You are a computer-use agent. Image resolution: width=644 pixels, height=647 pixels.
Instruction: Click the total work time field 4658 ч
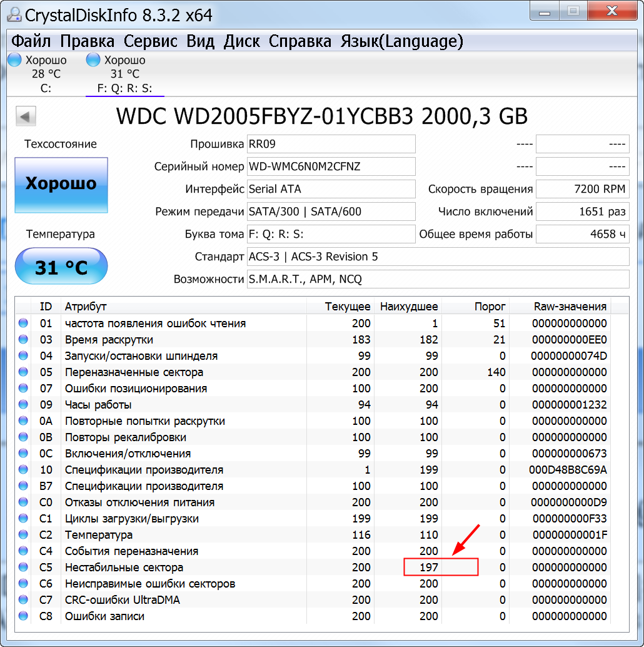click(583, 234)
